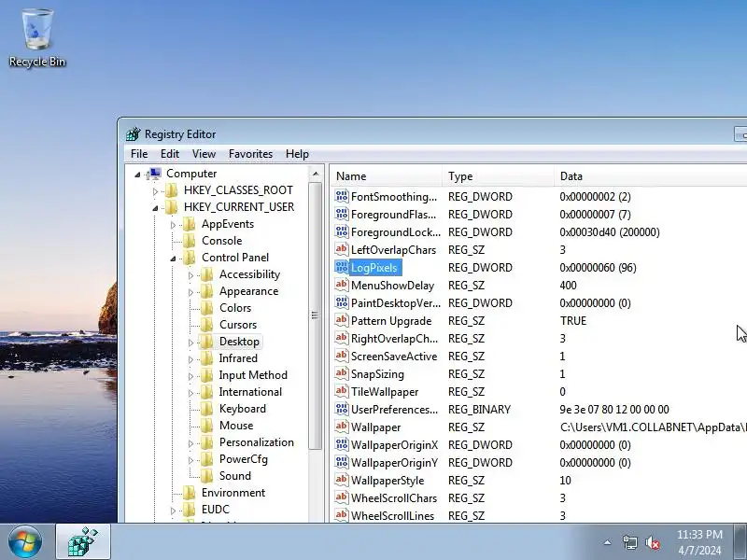The image size is (747, 560).
Task: Click the tree pane scroll-up arrow
Action: [316, 174]
